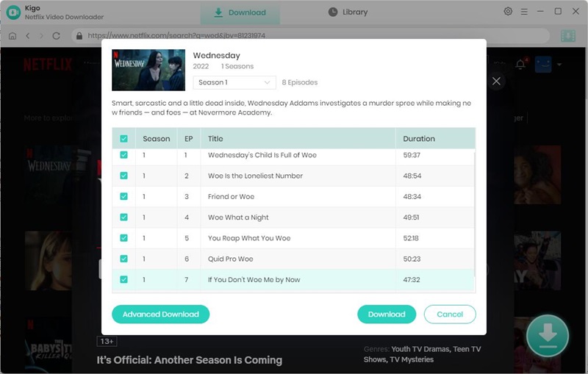The height and width of the screenshot is (374, 588).
Task: Click the Season column header
Action: [157, 139]
